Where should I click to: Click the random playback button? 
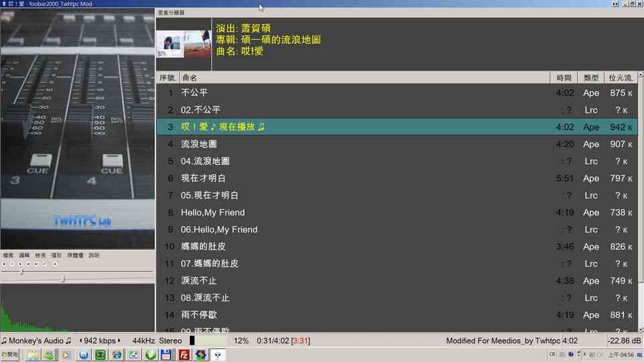(x=44, y=264)
